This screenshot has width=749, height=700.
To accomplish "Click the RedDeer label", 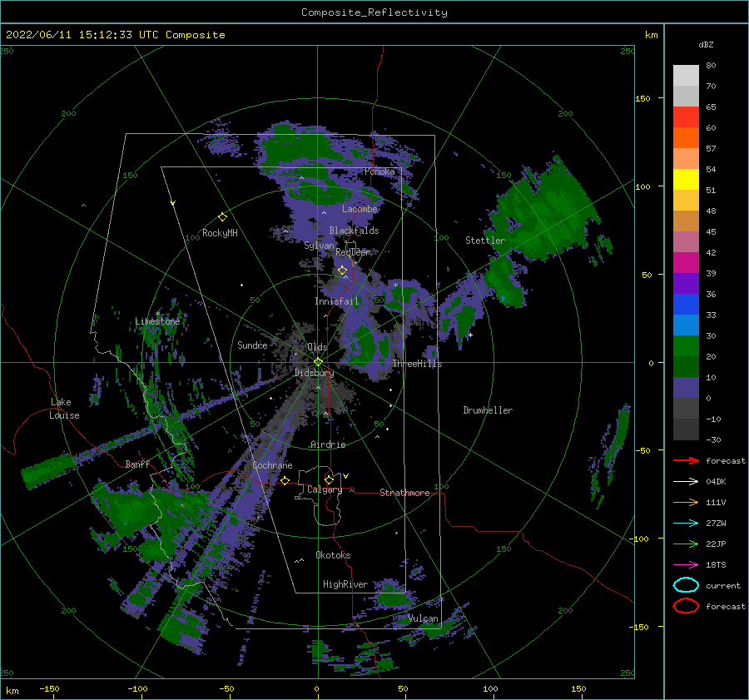I will point(353,252).
